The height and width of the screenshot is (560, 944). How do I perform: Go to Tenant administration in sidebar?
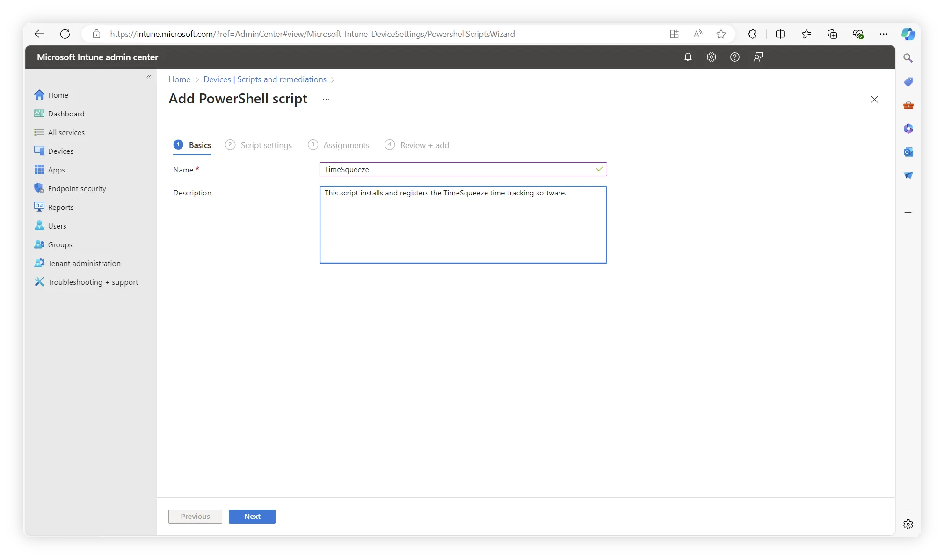point(84,263)
